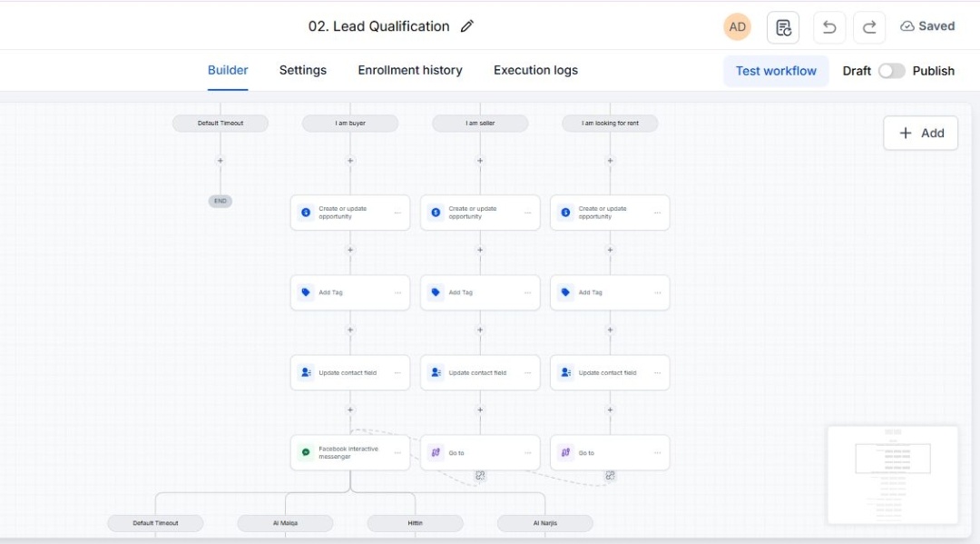Add step below I am seller branch
This screenshot has width=980, height=544.
coord(480,161)
